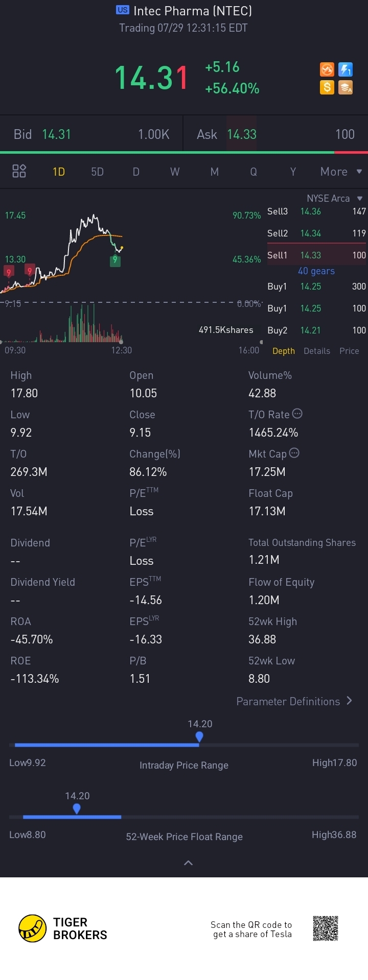Tap the P/B value 1.51
This screenshot has width=368, height=980.
(140, 679)
